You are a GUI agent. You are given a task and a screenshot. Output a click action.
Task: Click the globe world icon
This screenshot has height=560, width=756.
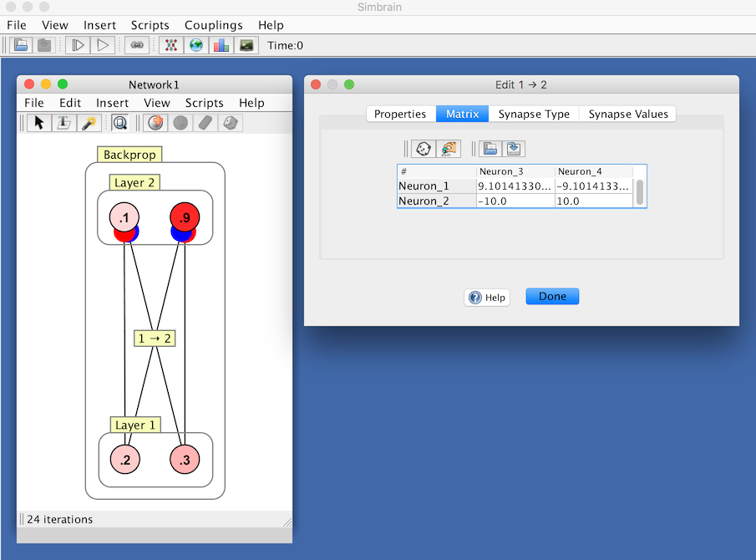(x=196, y=45)
